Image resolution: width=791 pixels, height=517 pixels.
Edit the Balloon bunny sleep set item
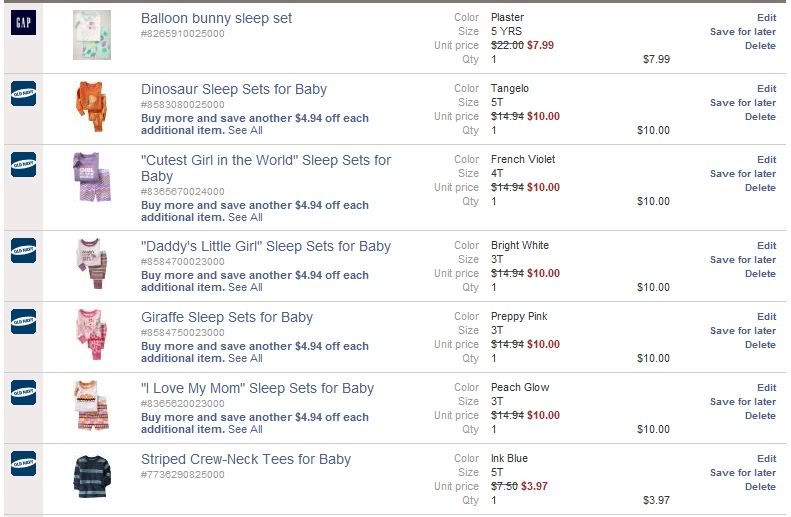point(766,18)
